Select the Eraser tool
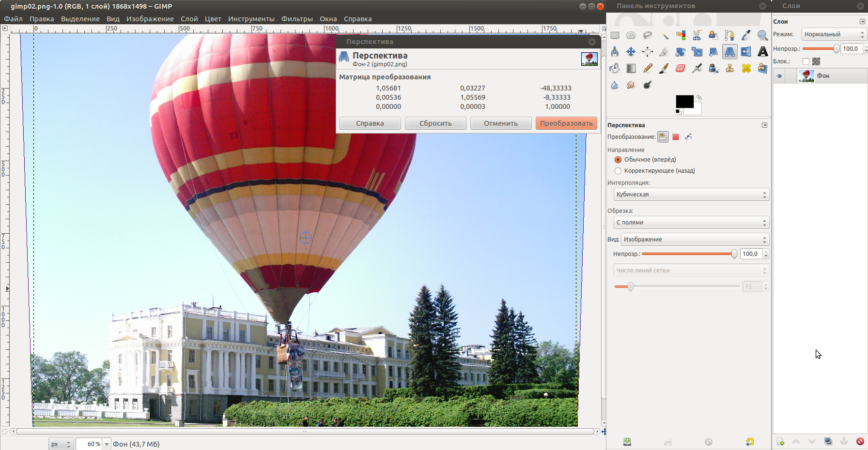868x450 pixels. (680, 68)
